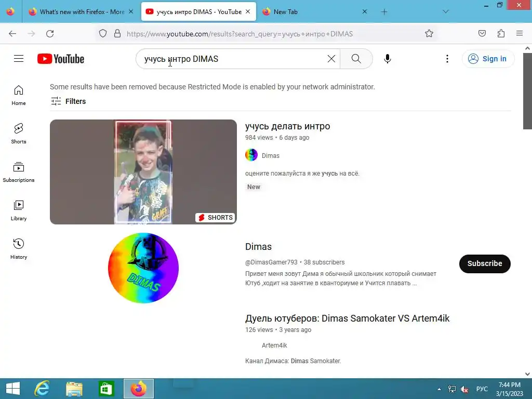532x399 pixels.
Task: Open YouTube settings three-dot menu
Action: click(447, 59)
